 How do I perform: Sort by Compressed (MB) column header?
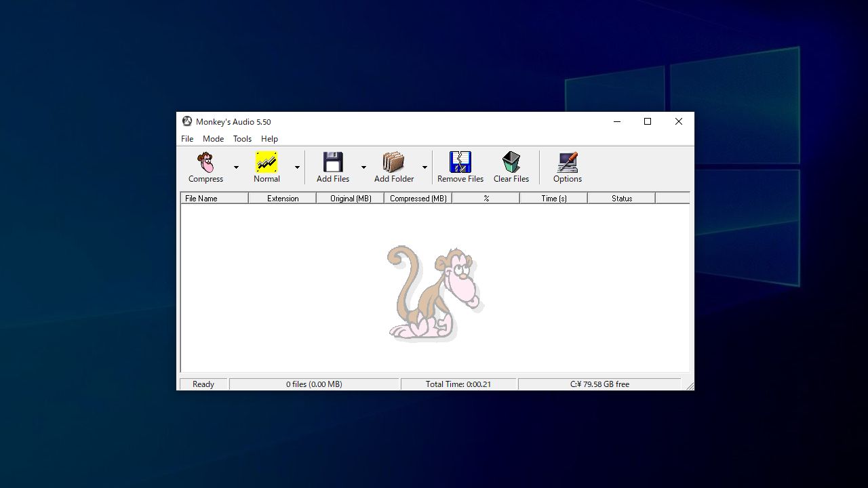418,199
